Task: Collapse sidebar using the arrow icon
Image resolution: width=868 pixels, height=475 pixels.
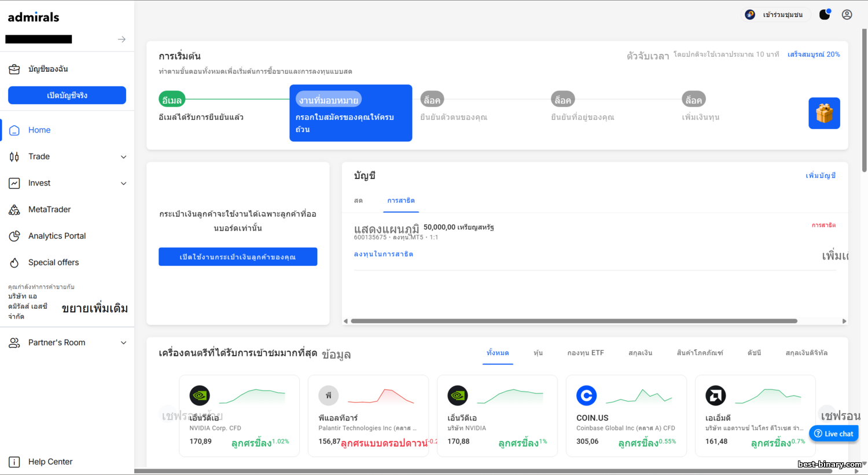Action: coord(122,39)
